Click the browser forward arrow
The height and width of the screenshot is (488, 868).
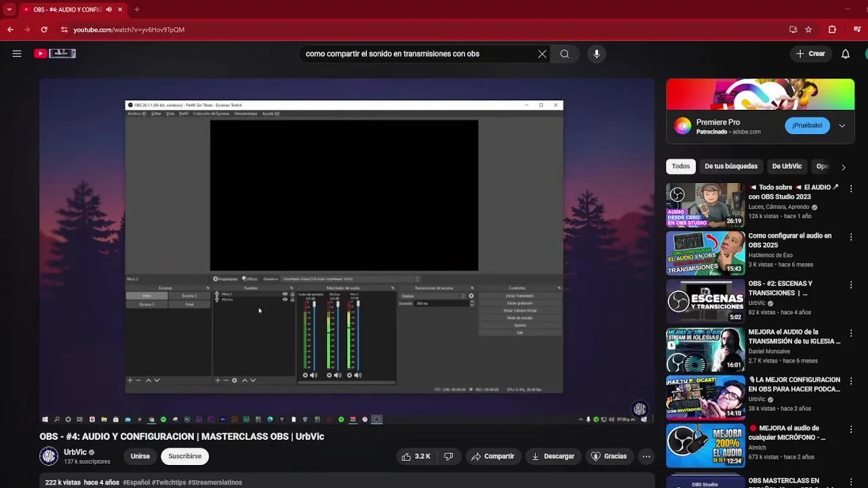[27, 30]
